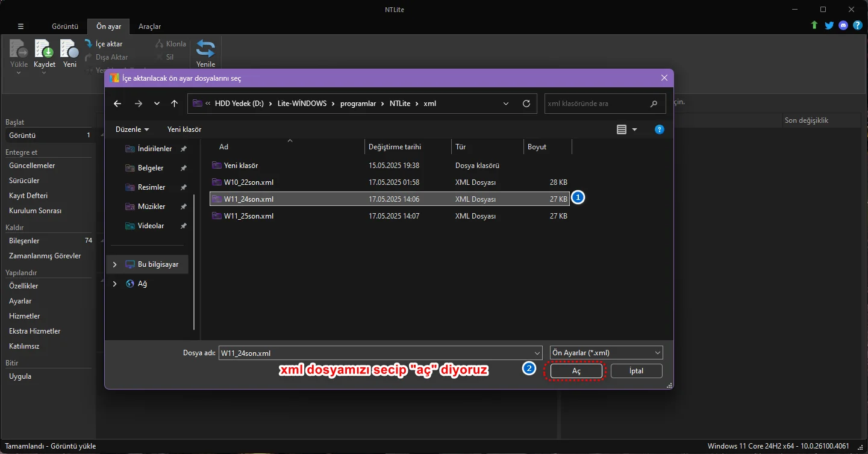Click the NTLite breadcrumb segment
The height and width of the screenshot is (454, 868).
click(400, 104)
